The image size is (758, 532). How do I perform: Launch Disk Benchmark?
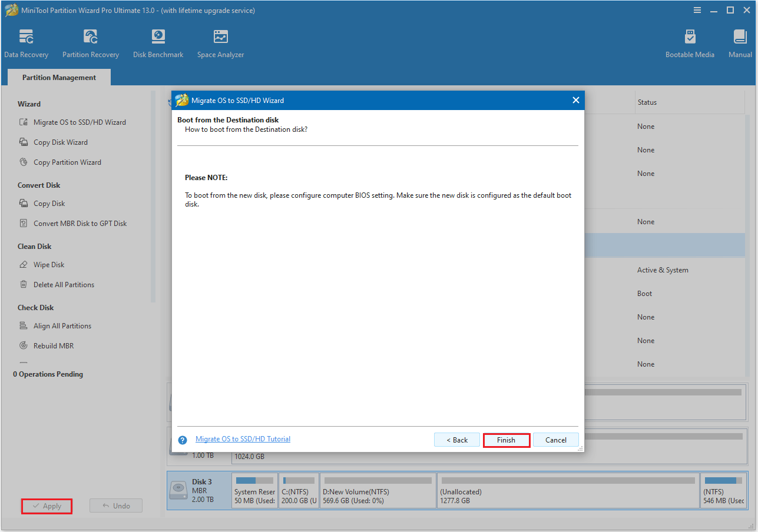(x=158, y=41)
